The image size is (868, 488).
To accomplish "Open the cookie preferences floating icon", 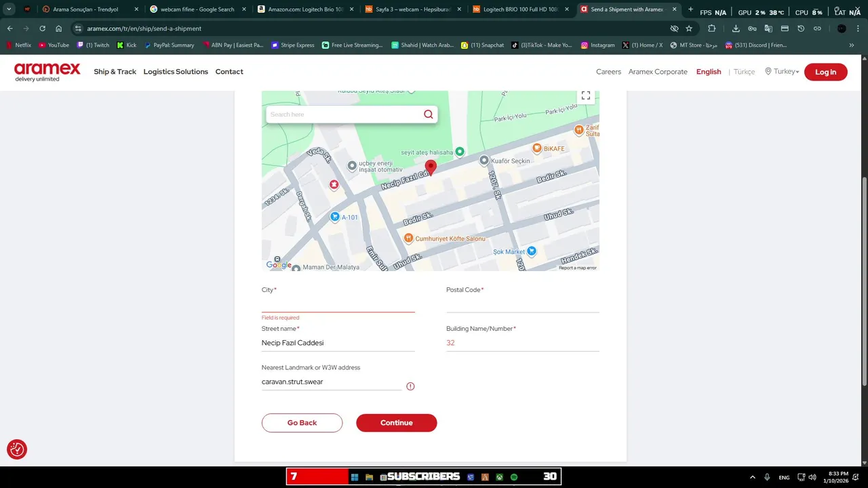I will pos(17,449).
